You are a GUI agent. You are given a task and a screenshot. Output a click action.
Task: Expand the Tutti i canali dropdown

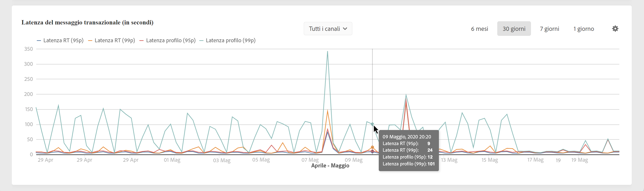point(328,29)
